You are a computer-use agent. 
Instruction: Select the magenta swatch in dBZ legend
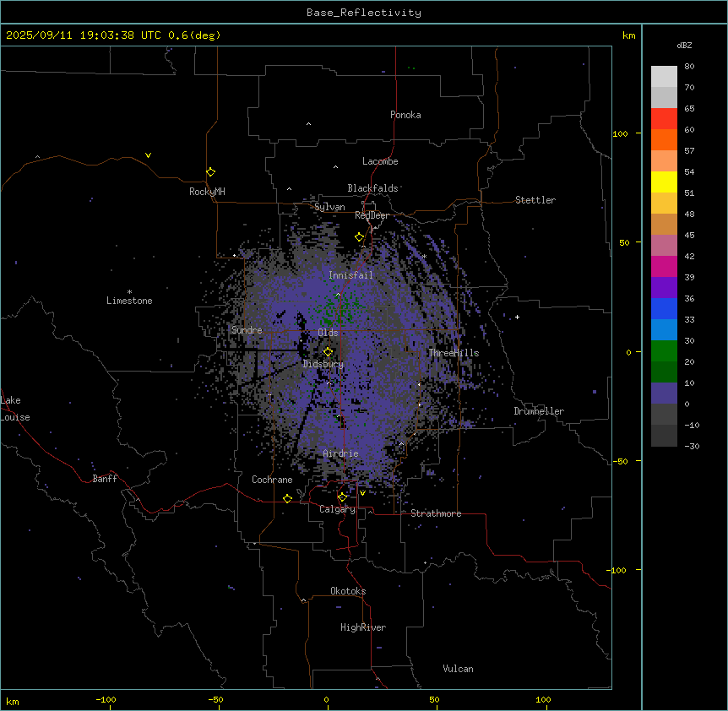[664, 266]
